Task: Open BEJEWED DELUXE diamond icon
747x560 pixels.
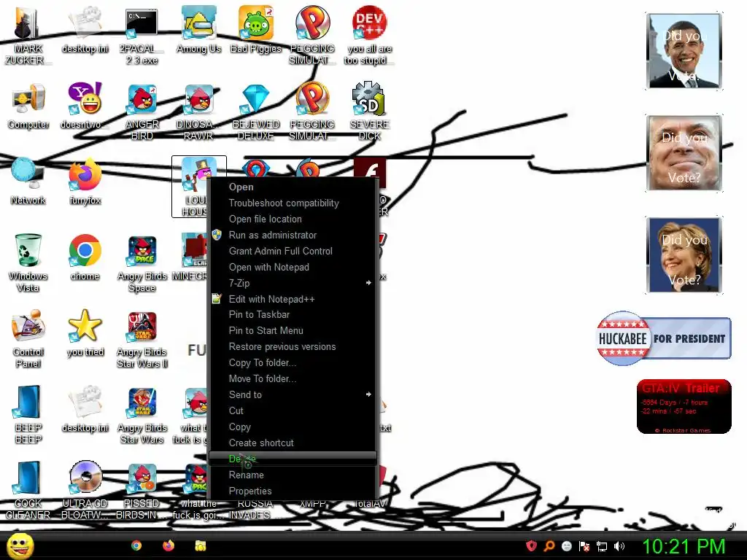Action: click(x=256, y=112)
